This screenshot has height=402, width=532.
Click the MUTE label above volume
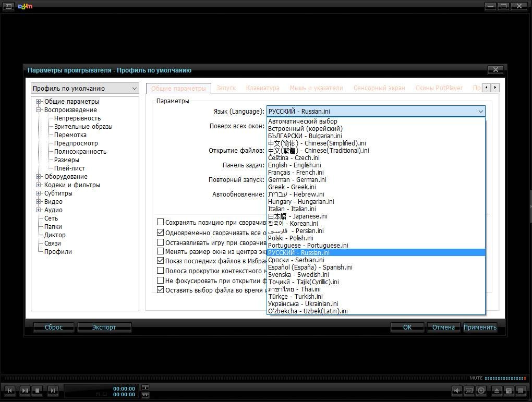(476, 378)
